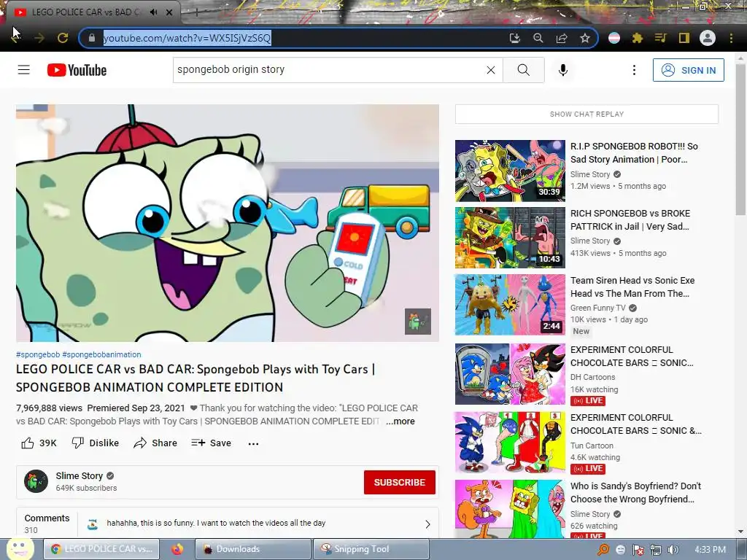Go to YouTube home via logo
This screenshot has height=560, width=747.
tap(77, 70)
